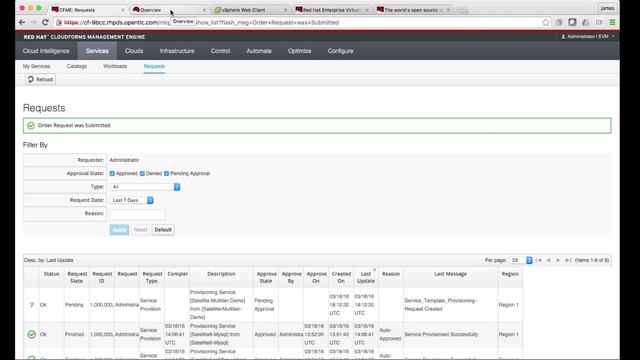Click the Auto-Approved reason in Satellite6-Mysql row
The height and width of the screenshot is (360, 640).
point(390,334)
